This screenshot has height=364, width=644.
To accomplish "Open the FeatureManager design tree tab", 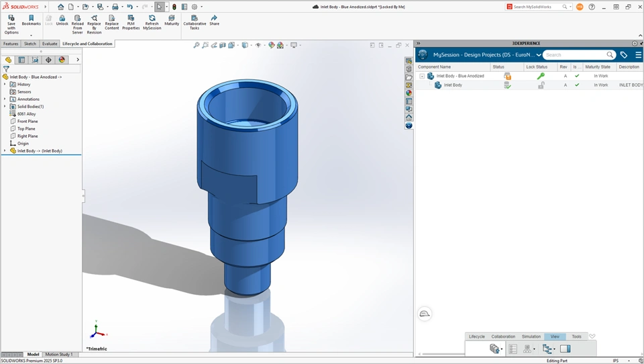I will [x=8, y=60].
